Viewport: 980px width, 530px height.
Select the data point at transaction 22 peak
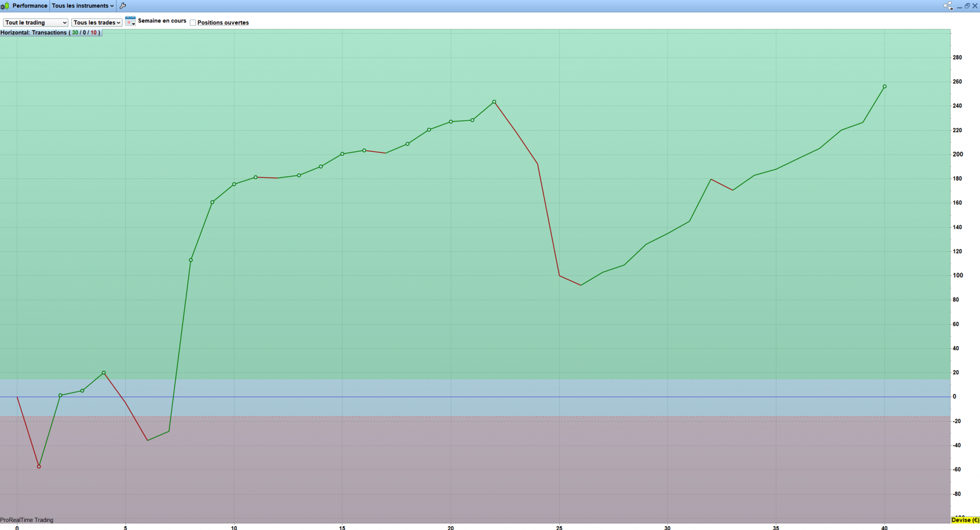[494, 102]
